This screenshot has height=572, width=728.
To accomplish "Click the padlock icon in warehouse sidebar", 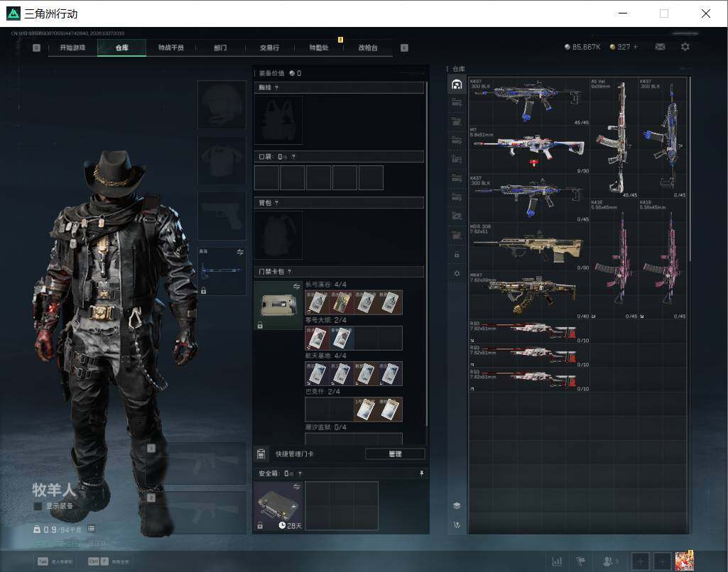I will 457,255.
